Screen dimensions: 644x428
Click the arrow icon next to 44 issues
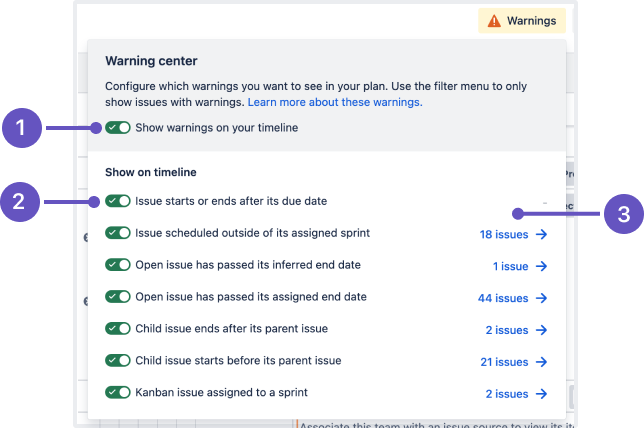(x=542, y=298)
